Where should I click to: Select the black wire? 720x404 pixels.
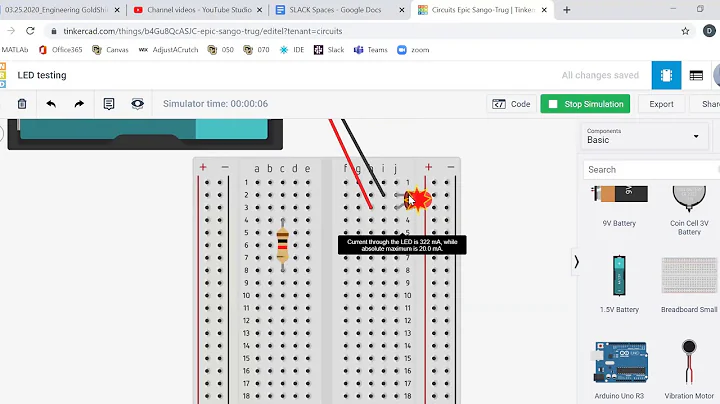[x=363, y=157]
